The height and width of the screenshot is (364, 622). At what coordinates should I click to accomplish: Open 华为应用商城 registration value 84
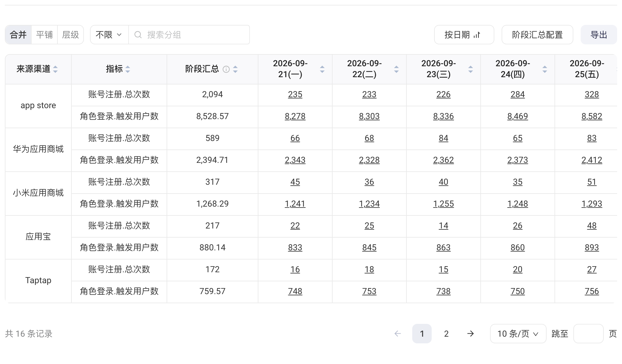(x=443, y=138)
